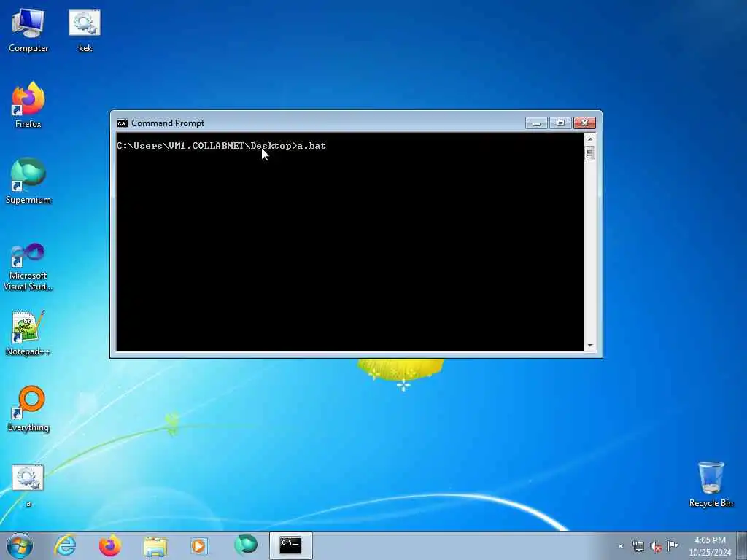
Task: Click the a.bat command text
Action: [312, 146]
